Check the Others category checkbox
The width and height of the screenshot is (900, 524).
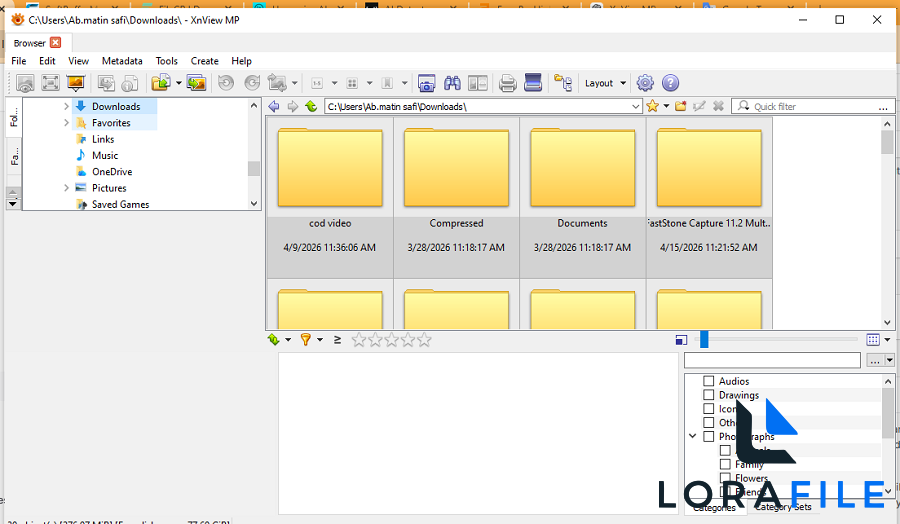click(709, 422)
